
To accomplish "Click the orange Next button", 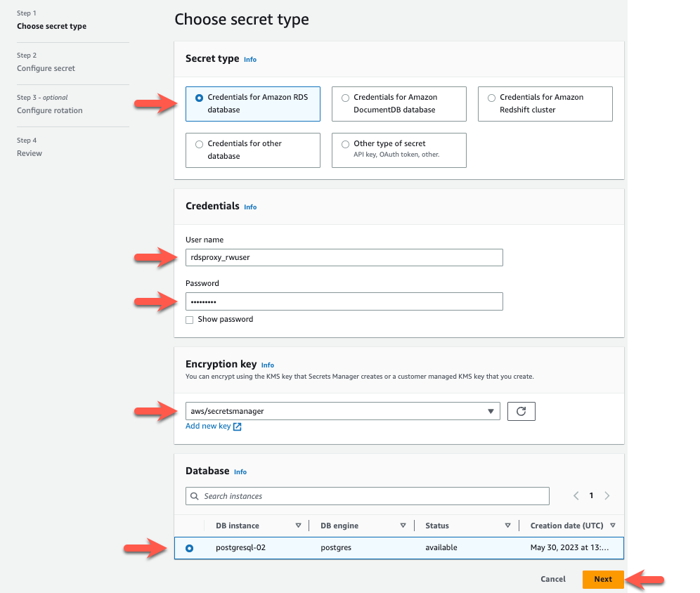I will [602, 579].
